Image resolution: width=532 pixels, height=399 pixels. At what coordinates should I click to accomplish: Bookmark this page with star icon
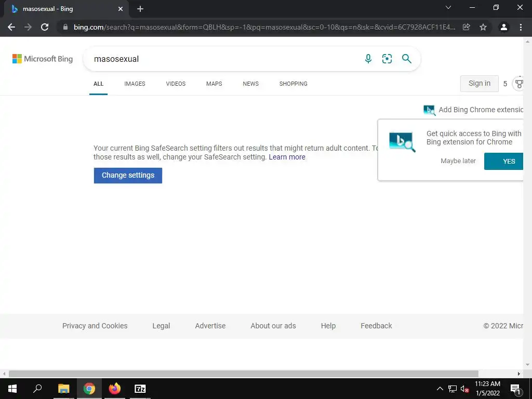pyautogui.click(x=483, y=27)
